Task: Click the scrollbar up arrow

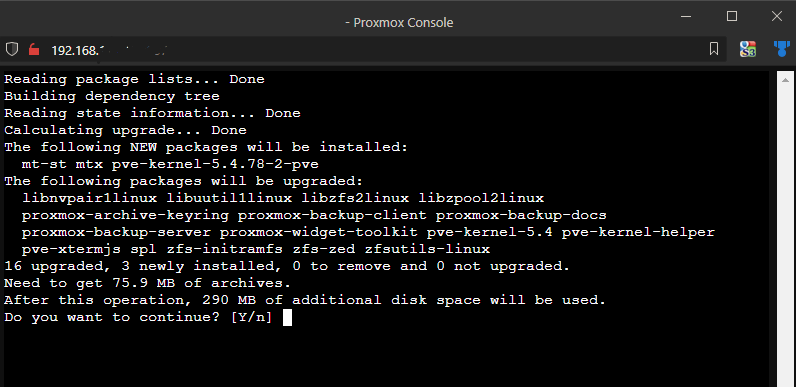Action: click(x=785, y=80)
